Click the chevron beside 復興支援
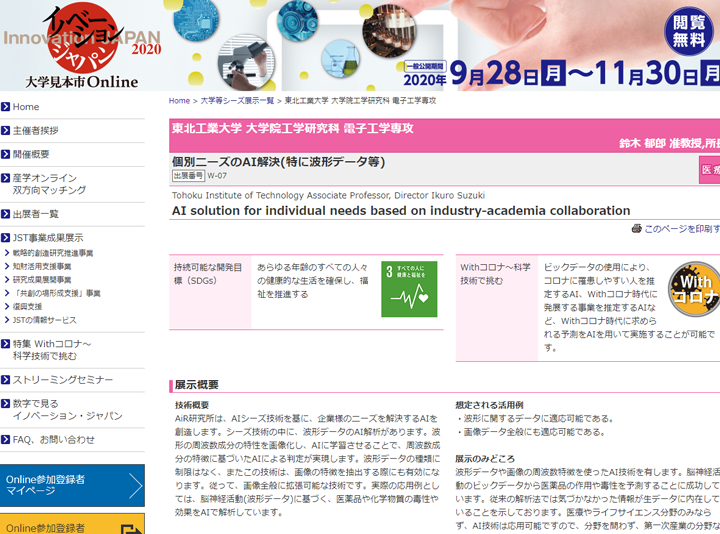The width and height of the screenshot is (720, 534). click(x=7, y=306)
